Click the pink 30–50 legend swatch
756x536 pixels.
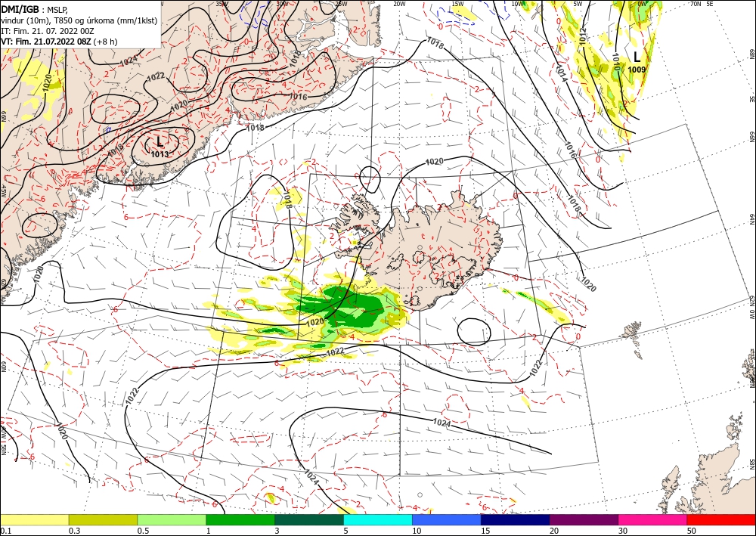653,519
